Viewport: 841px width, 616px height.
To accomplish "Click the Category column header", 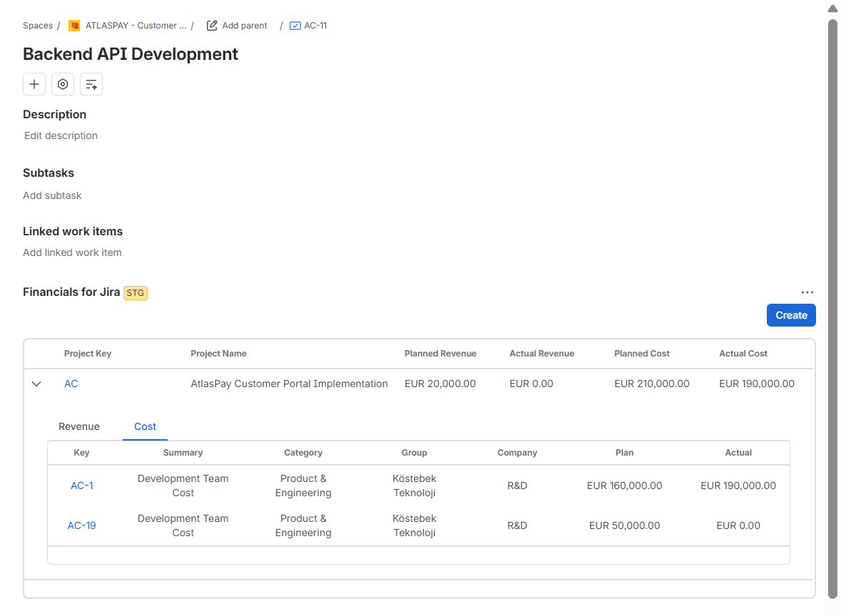I will pyautogui.click(x=303, y=453).
